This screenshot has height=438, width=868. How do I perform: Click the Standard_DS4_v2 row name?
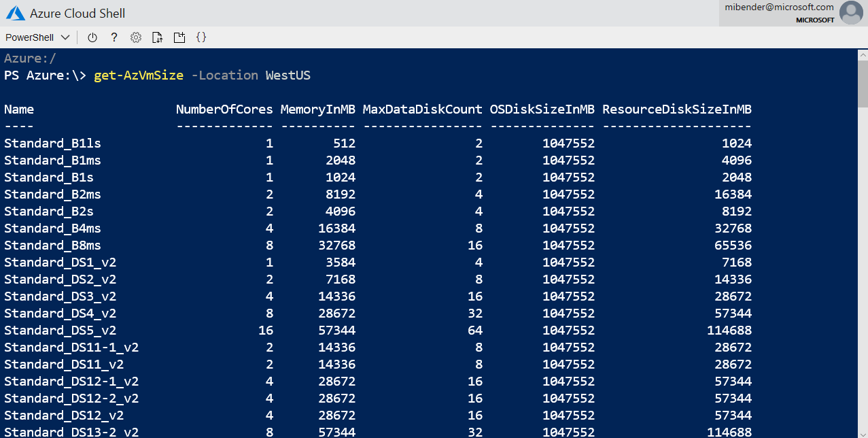click(x=60, y=314)
